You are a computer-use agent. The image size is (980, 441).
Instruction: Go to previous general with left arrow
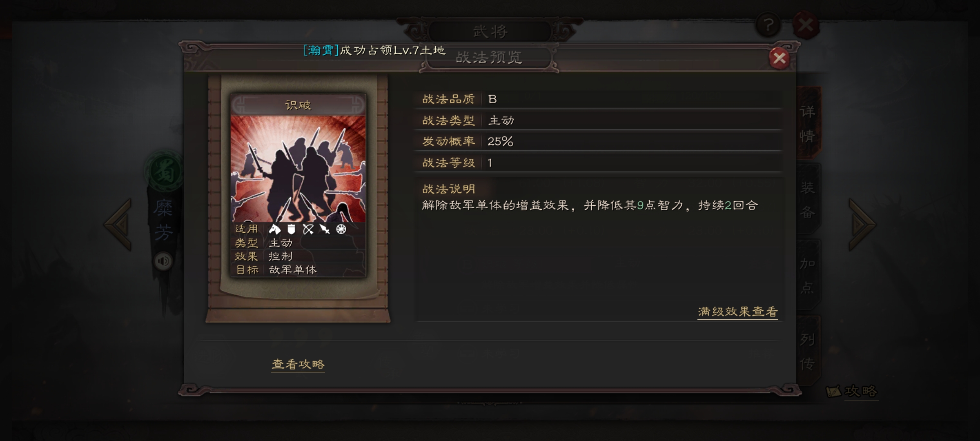click(119, 224)
